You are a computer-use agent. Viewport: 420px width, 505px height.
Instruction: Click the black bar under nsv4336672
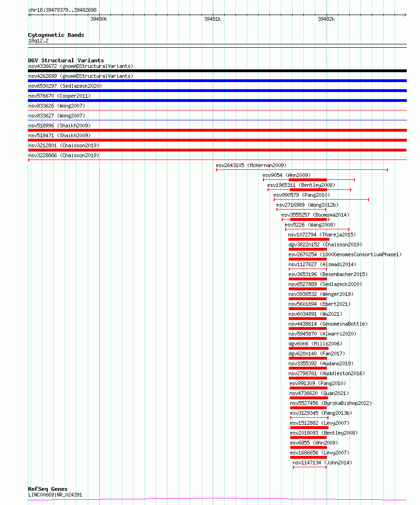pyautogui.click(x=218, y=71)
